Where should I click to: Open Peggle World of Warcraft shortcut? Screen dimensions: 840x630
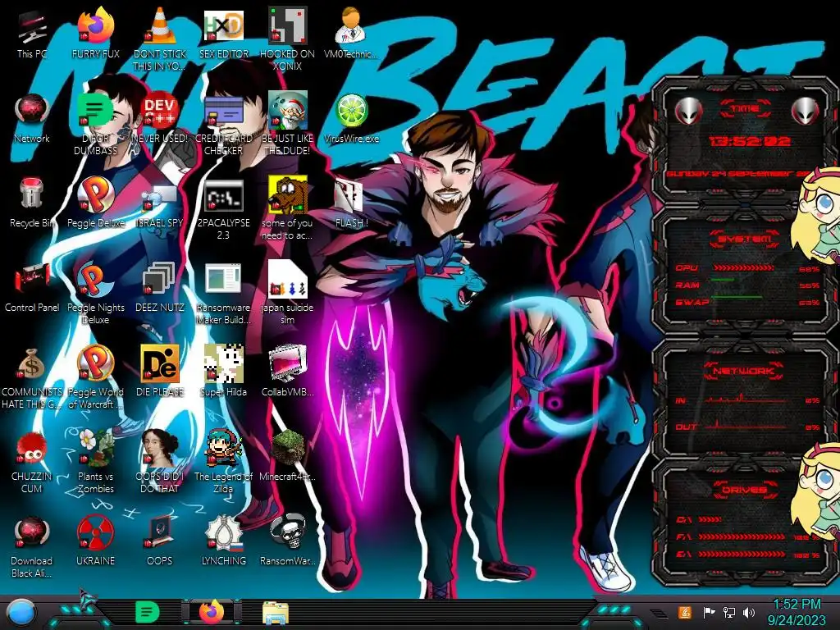(96, 363)
